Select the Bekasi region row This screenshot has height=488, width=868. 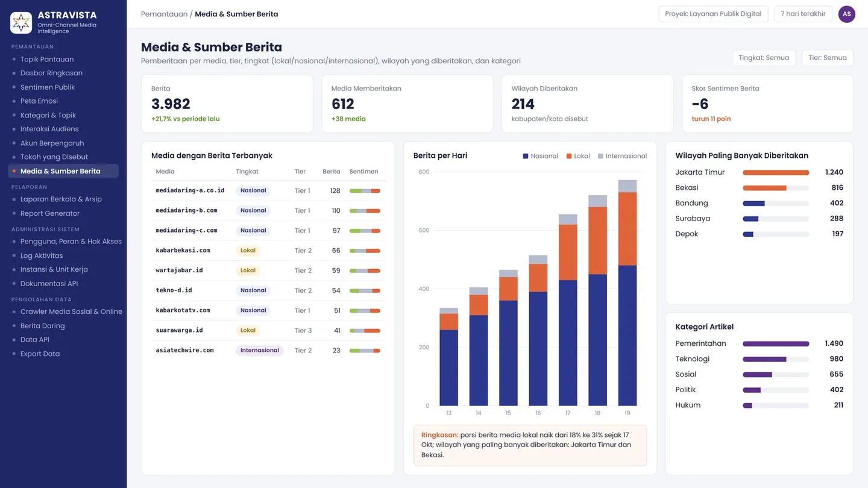(759, 188)
